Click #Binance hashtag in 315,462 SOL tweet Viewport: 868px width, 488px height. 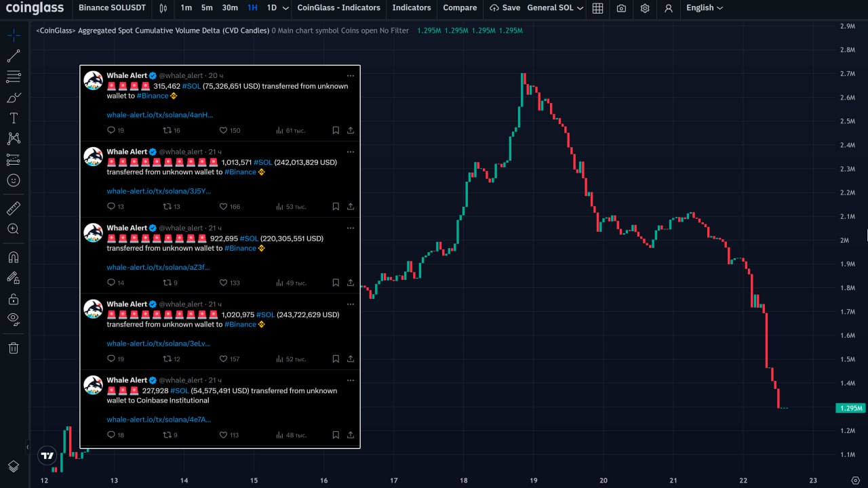coord(152,96)
